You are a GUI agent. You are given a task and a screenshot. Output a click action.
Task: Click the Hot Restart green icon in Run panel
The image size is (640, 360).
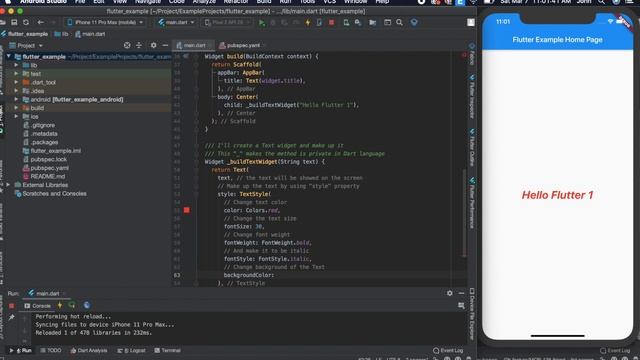pyautogui.click(x=72, y=305)
